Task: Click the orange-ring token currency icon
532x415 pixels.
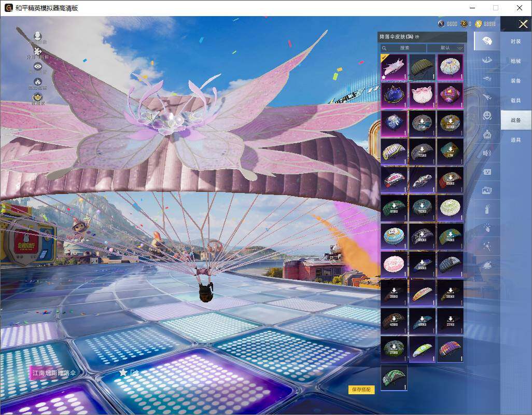Action: (464, 24)
